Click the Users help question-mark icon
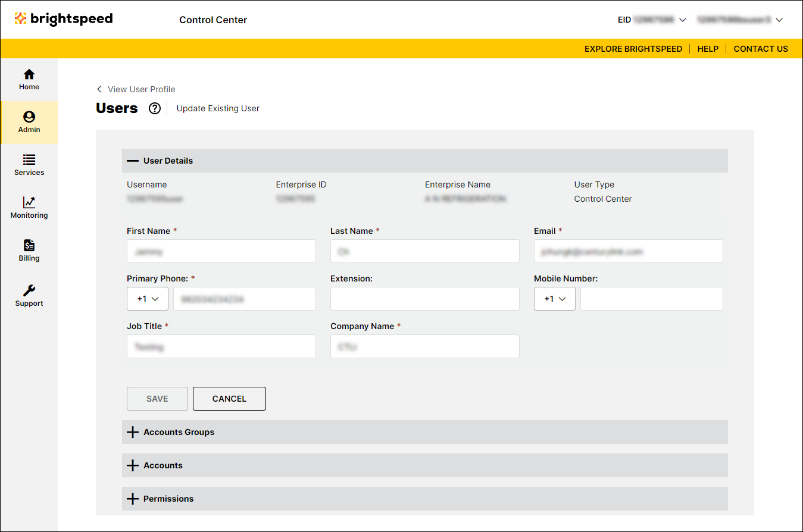 (155, 108)
